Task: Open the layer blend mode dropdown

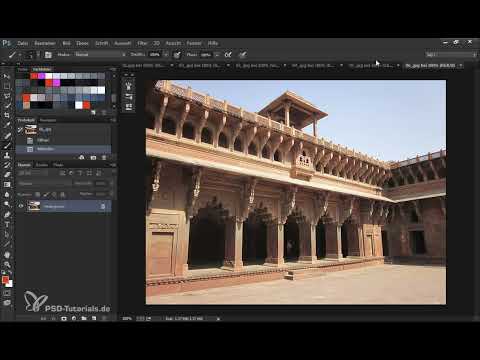Action: coord(45,184)
